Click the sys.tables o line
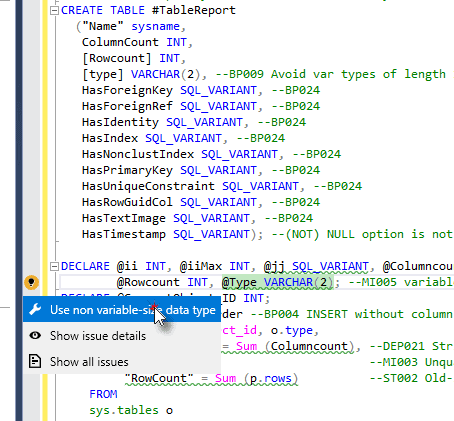This screenshot has width=454, height=421. click(x=131, y=410)
